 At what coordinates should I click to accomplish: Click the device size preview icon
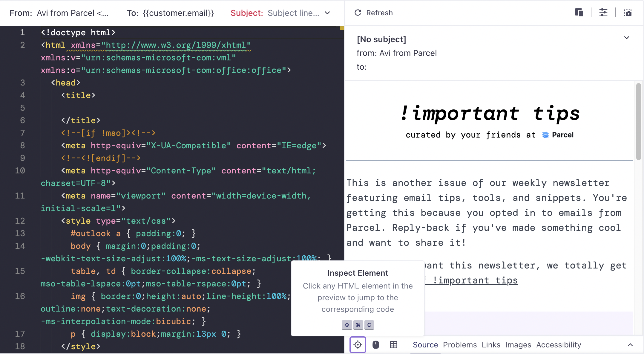[579, 13]
